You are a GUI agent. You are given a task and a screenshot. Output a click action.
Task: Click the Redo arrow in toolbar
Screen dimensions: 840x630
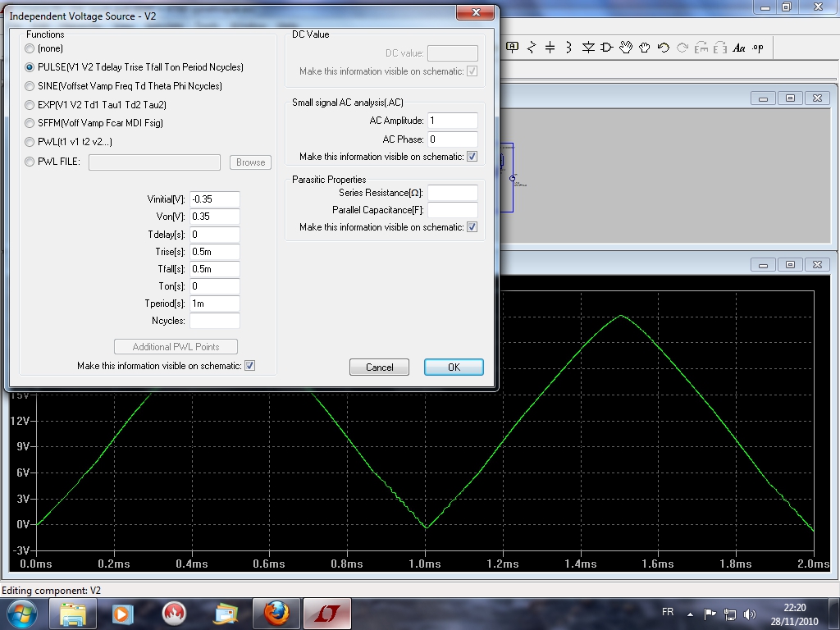[682, 48]
